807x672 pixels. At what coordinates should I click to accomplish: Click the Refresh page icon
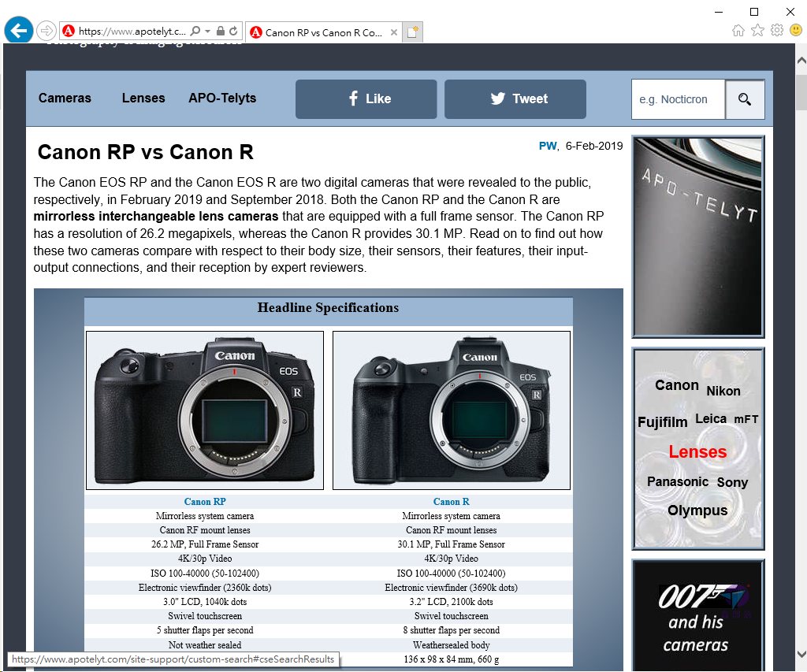click(233, 31)
